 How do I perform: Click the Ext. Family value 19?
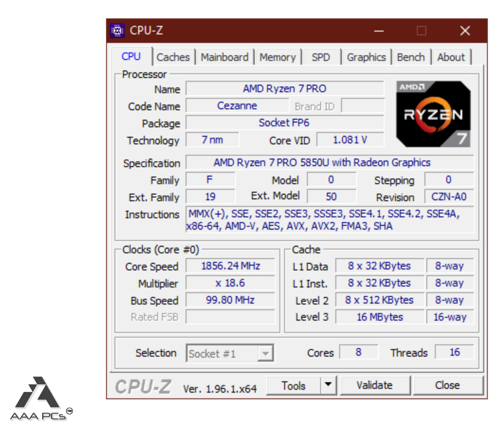pos(210,197)
